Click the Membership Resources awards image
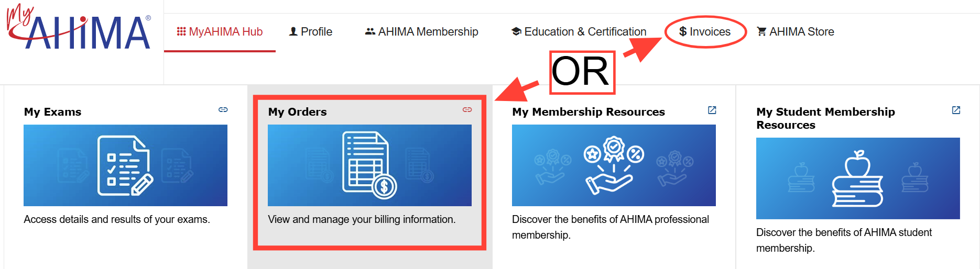The height and width of the screenshot is (269, 980). [614, 165]
